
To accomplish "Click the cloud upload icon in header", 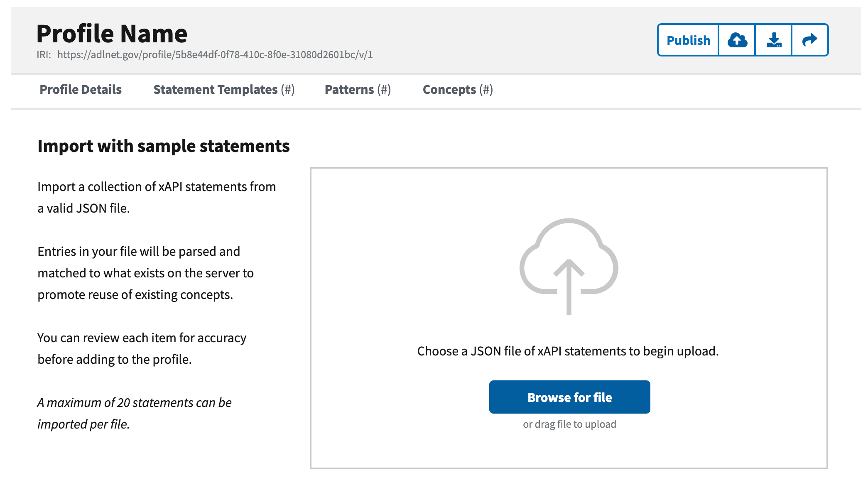I will click(737, 40).
